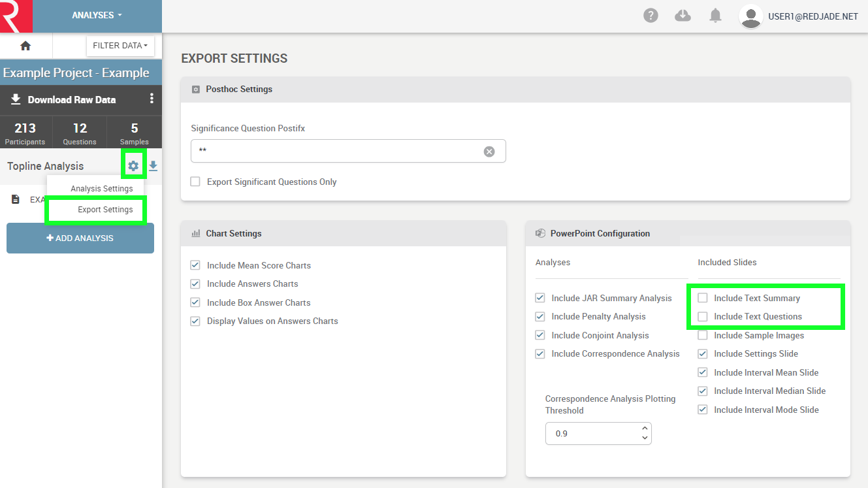Click the Topline Analysis gear icon
The width and height of the screenshot is (868, 488).
coord(133,166)
